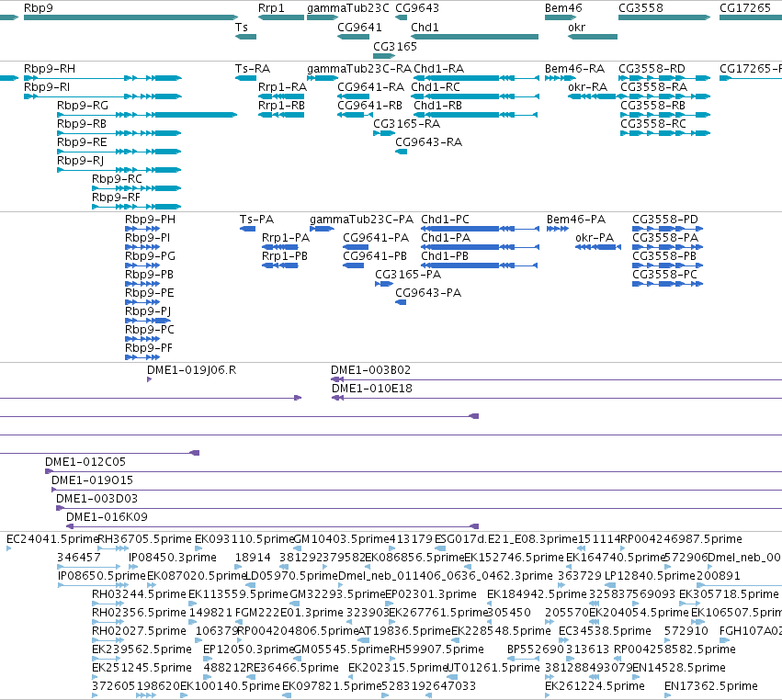Screen dimensions: 782x700
Task: Select BAC clone DME1-012C05
Action: [414, 471]
